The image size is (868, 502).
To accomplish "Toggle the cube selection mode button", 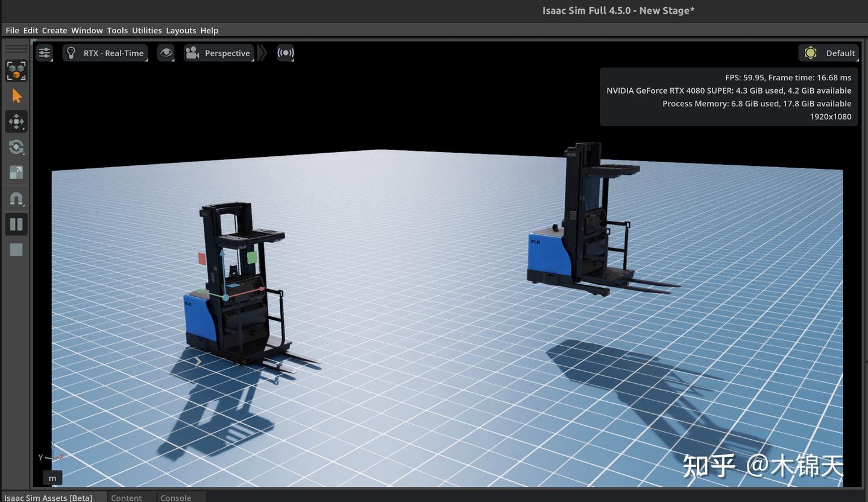I will 16,71.
